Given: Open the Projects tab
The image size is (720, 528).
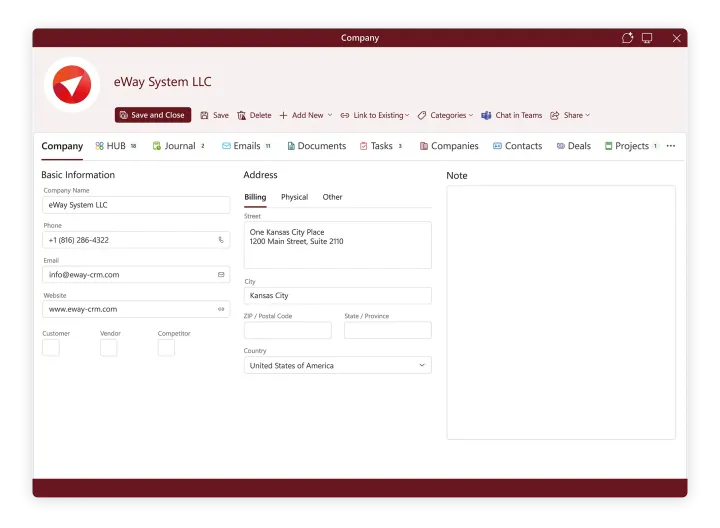Looking at the screenshot, I should [631, 146].
